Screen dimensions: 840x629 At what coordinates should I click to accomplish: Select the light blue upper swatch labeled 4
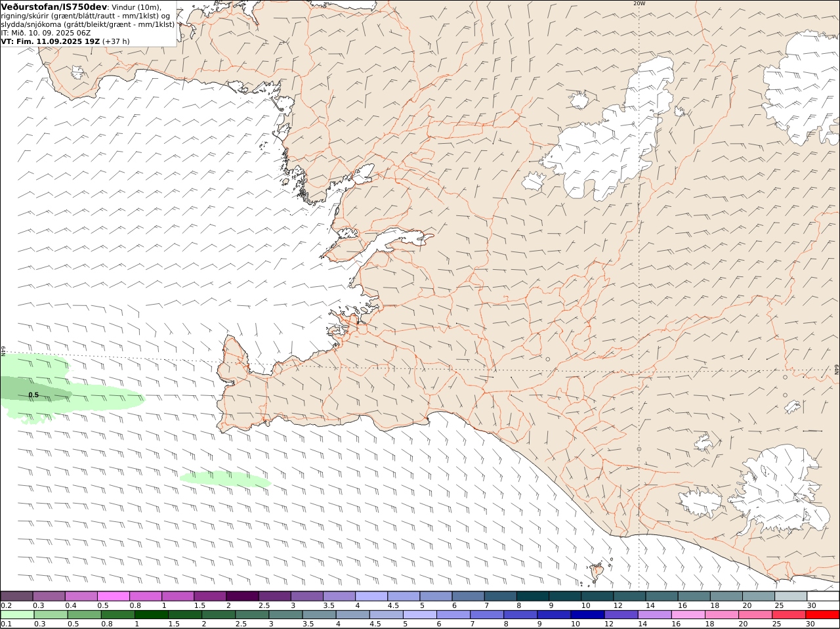(371, 596)
